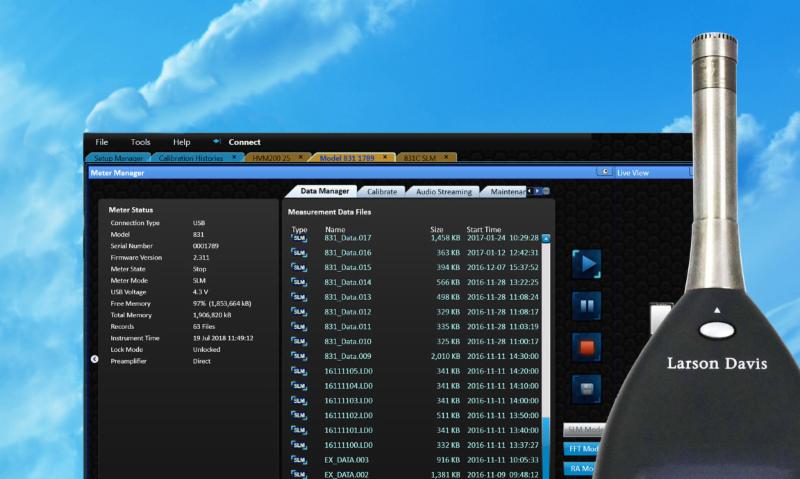Sort files by the Size column header
The width and height of the screenshot is (800, 479).
tap(437, 230)
